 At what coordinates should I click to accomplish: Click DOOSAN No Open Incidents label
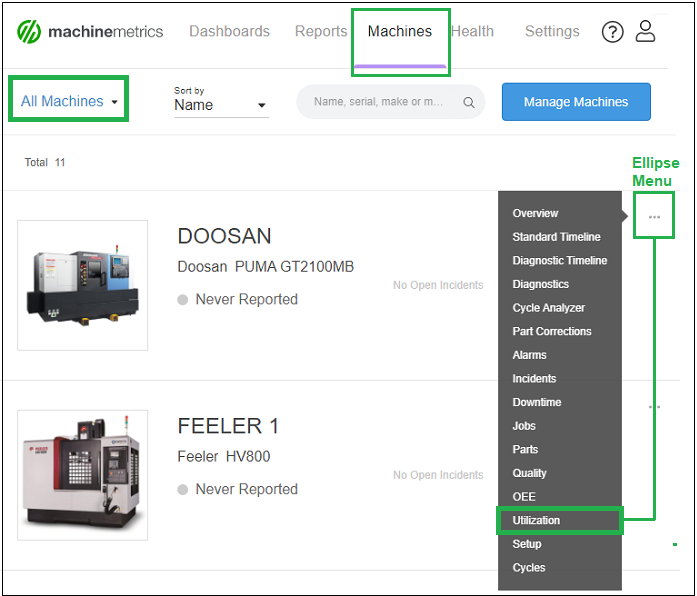point(438,285)
